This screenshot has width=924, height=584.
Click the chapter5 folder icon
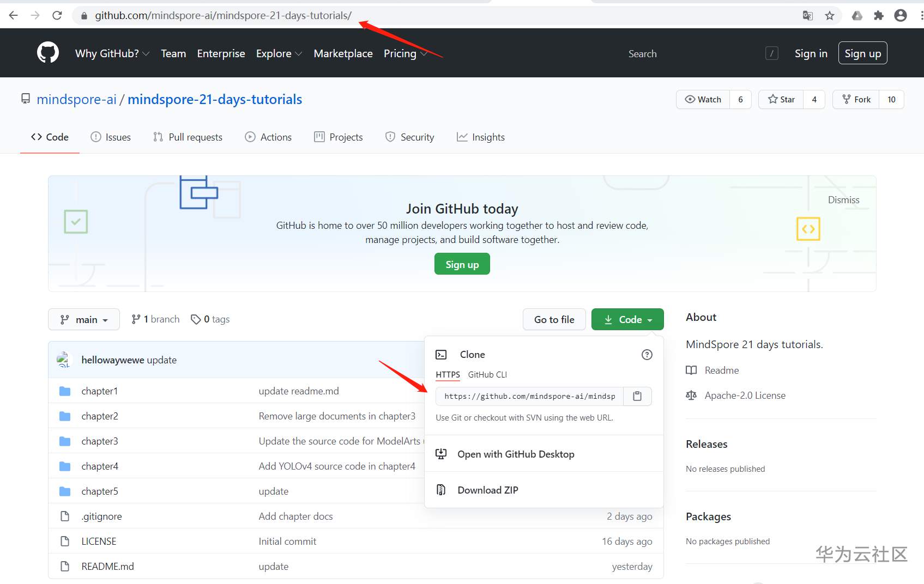pos(65,491)
